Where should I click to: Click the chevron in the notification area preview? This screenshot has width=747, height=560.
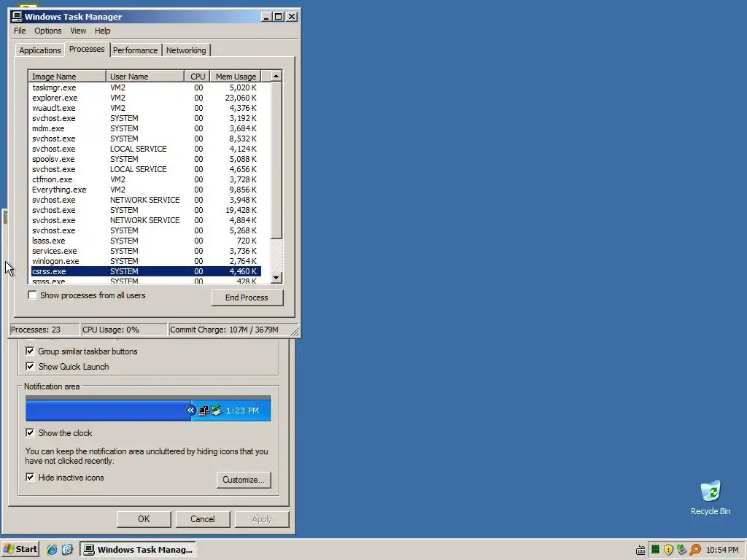(x=190, y=410)
